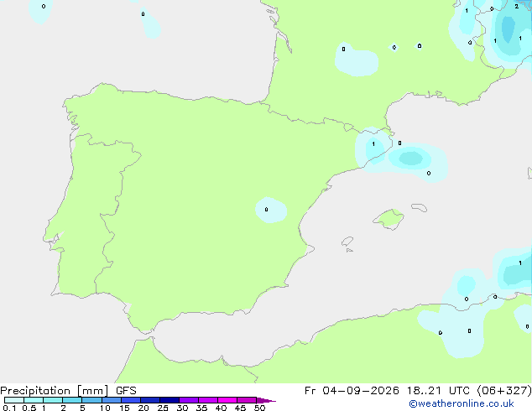Click the legend label '50'
Screen dimensions: 532x411
[x=259, y=408]
